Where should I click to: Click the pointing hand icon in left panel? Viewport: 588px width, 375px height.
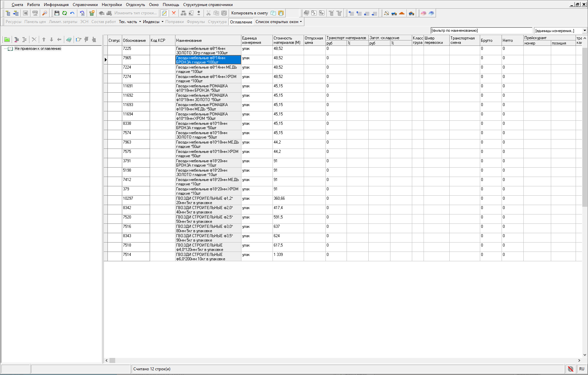coord(78,39)
